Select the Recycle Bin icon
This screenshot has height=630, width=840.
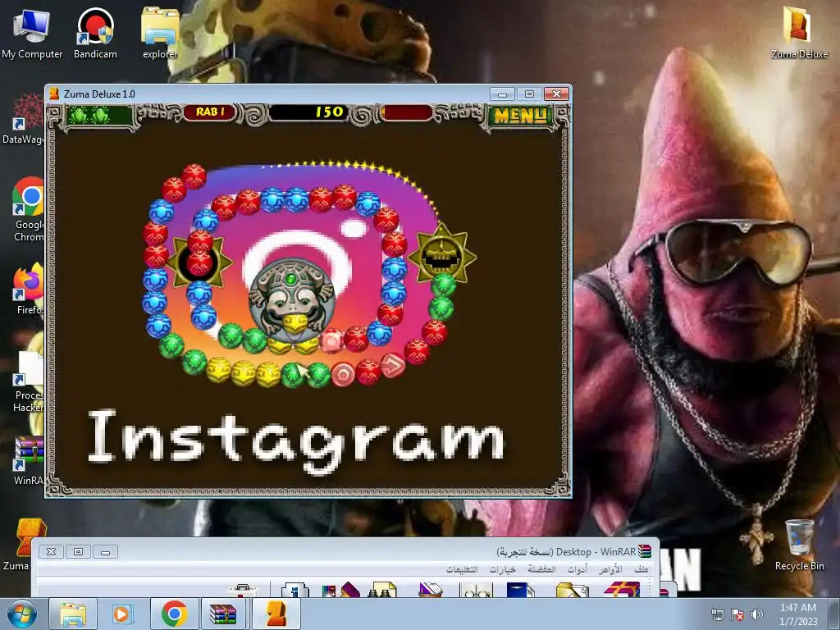[x=799, y=545]
